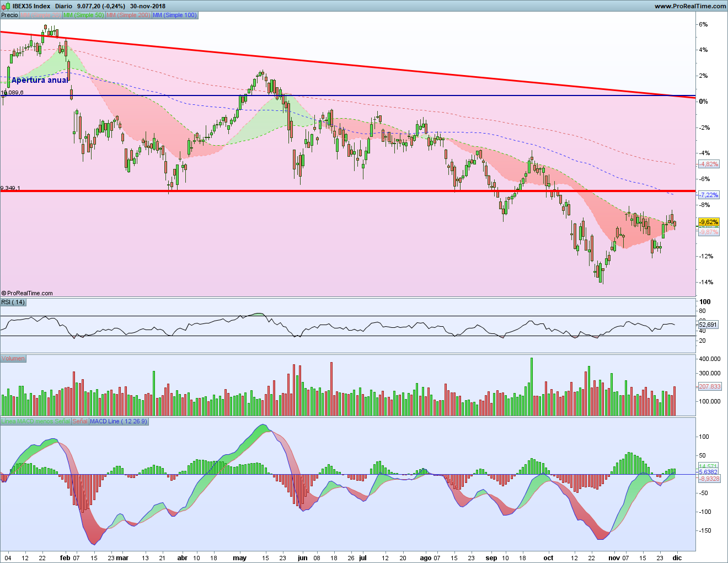Screen dimensions: 728x563
Task: Select the red Señal indicator label
Action: coord(79,421)
